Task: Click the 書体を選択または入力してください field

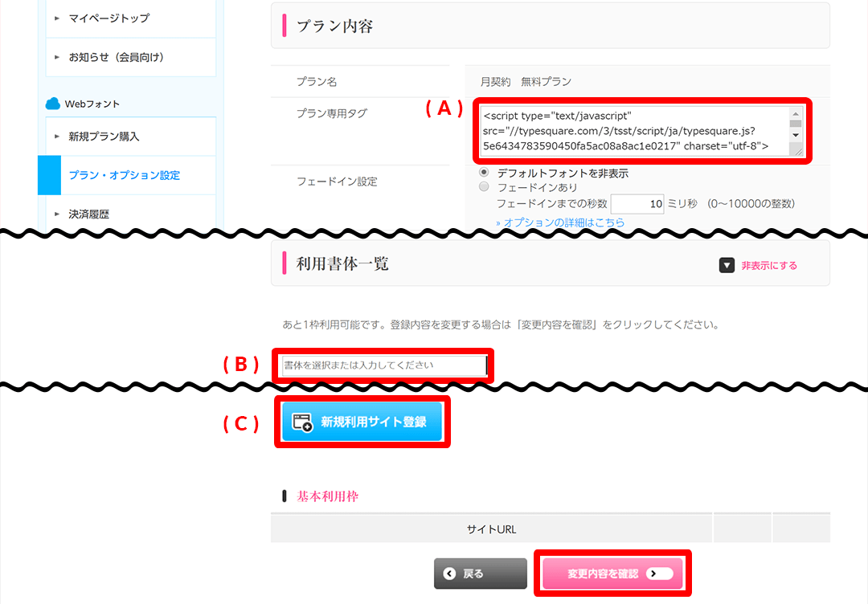Action: [x=385, y=365]
